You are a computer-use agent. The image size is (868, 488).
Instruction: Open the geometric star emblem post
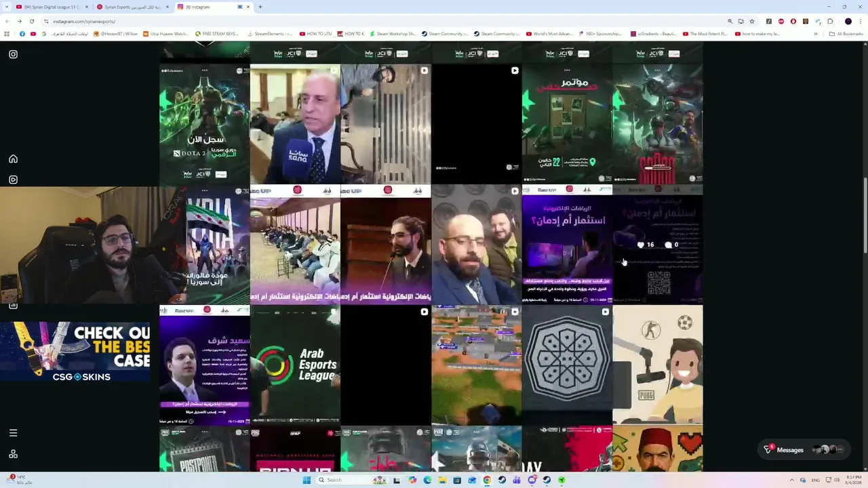point(567,365)
